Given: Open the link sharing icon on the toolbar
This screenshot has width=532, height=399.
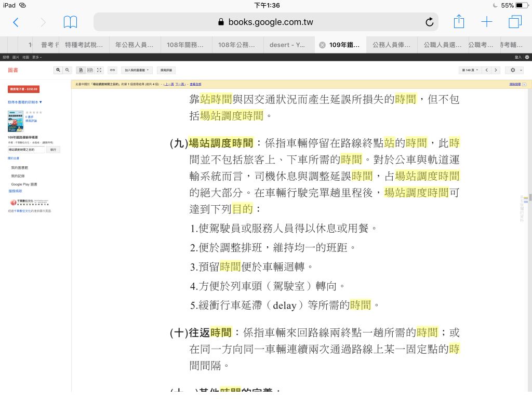Looking at the screenshot, I should [112, 70].
